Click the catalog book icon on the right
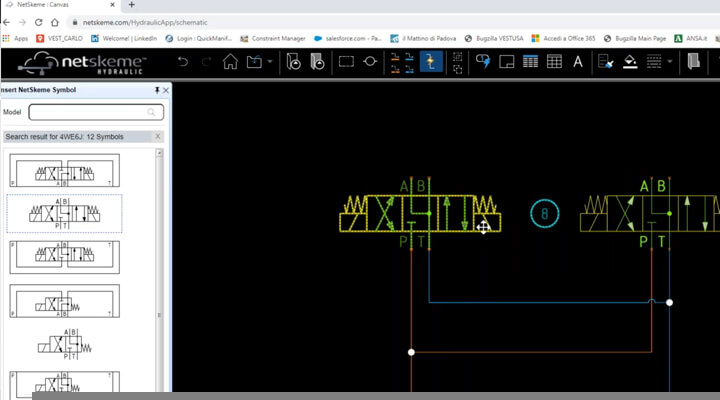This screenshot has width=720, height=400. point(693,62)
